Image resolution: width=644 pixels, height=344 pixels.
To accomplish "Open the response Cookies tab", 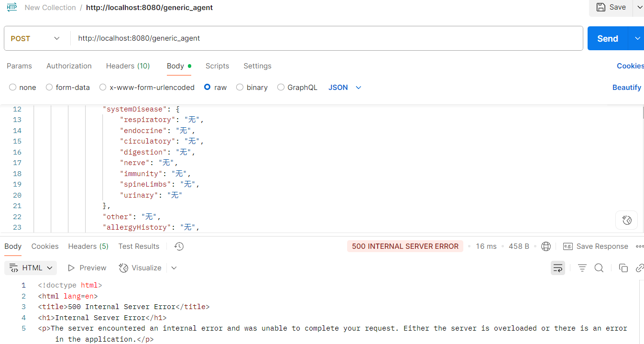I will (x=45, y=246).
